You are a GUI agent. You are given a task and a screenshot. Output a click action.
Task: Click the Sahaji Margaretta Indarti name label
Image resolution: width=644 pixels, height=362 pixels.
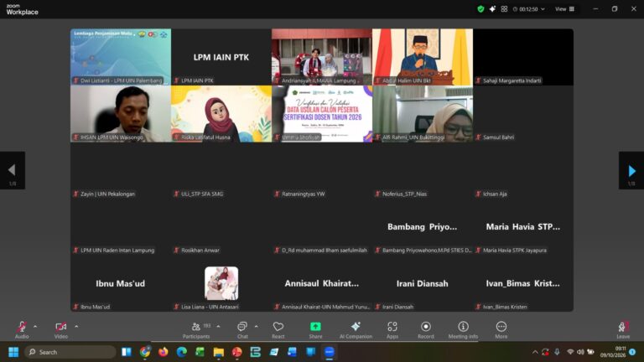[512, 80]
